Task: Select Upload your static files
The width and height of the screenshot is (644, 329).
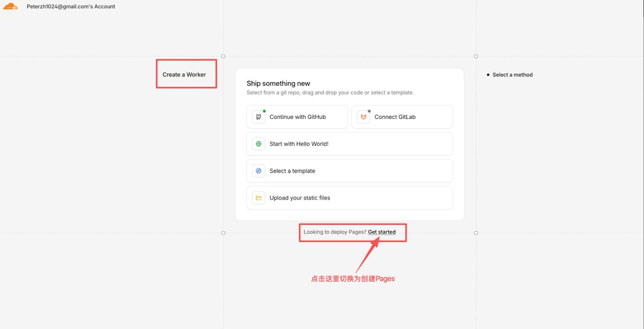Action: click(x=350, y=198)
